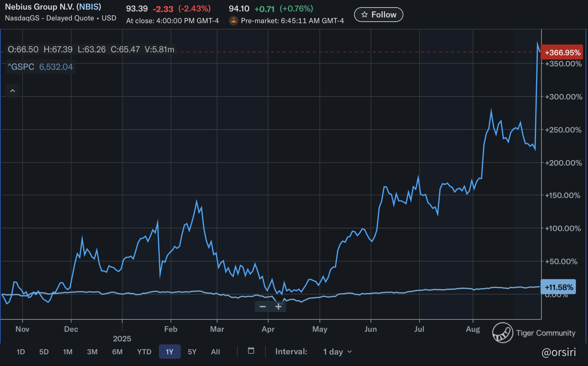Follow the NBIS stock

tap(378, 15)
